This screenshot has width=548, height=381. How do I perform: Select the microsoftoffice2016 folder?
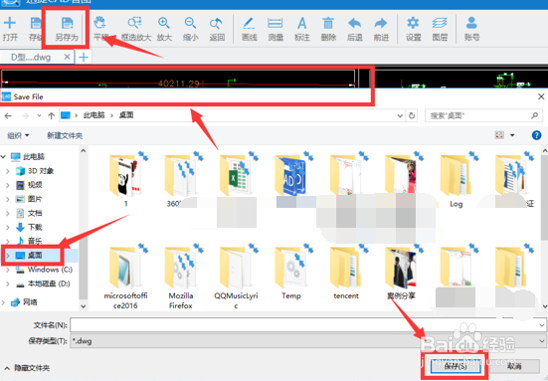(125, 277)
